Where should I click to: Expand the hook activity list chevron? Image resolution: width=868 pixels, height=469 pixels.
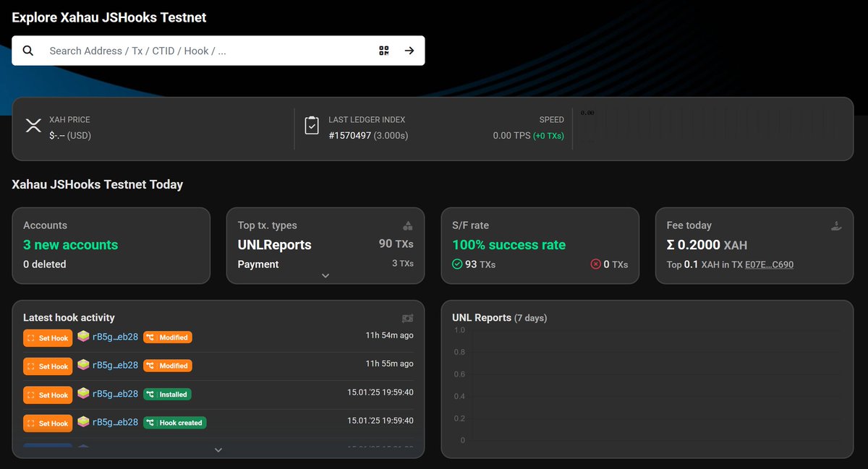218,449
